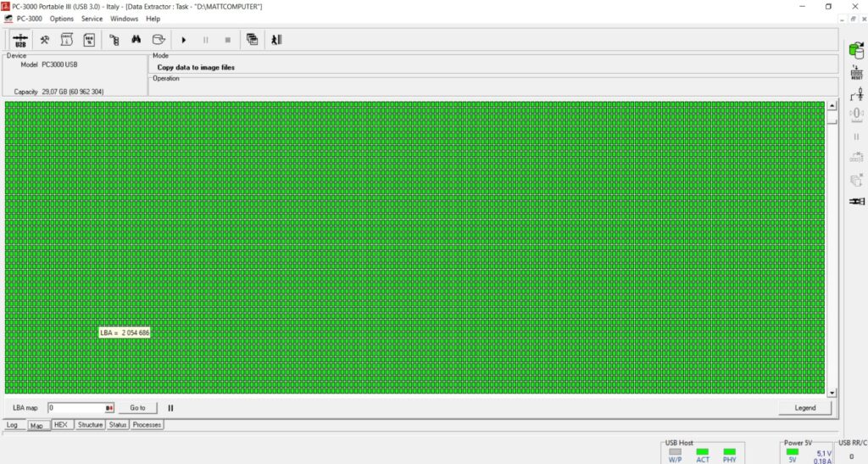Open the Windows menu
868x464 pixels.
coord(124,19)
